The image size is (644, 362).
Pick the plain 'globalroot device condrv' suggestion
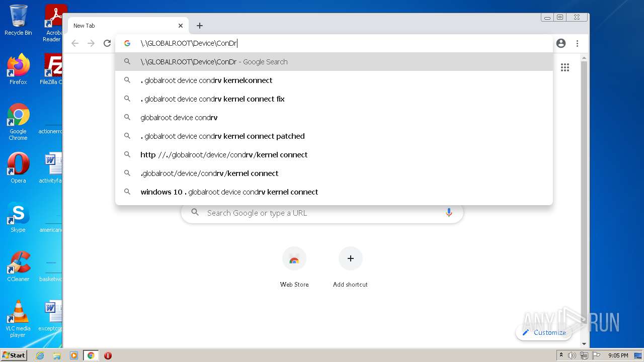[334, 118]
